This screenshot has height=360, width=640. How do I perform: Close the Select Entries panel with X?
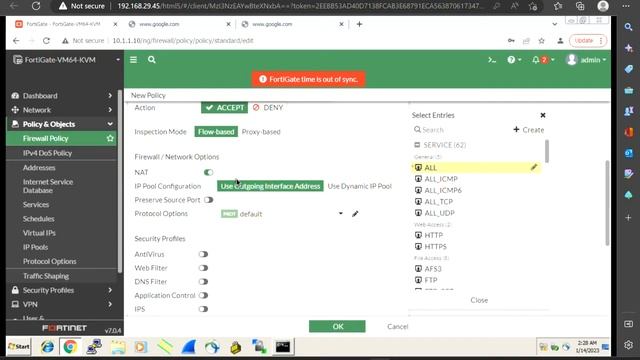click(x=543, y=115)
